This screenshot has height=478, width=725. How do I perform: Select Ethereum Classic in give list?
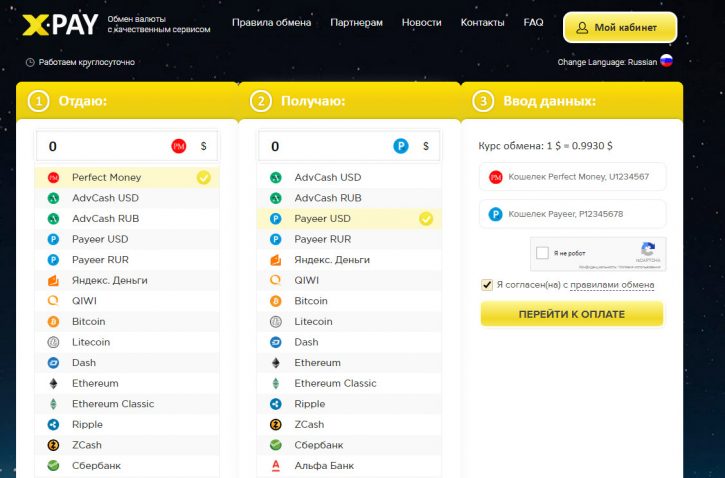(127, 404)
